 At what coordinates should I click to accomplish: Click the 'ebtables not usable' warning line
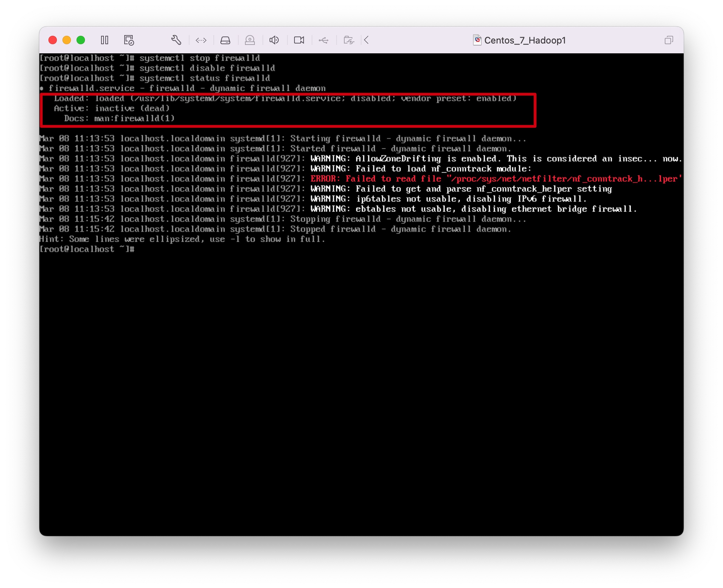pyautogui.click(x=338, y=209)
